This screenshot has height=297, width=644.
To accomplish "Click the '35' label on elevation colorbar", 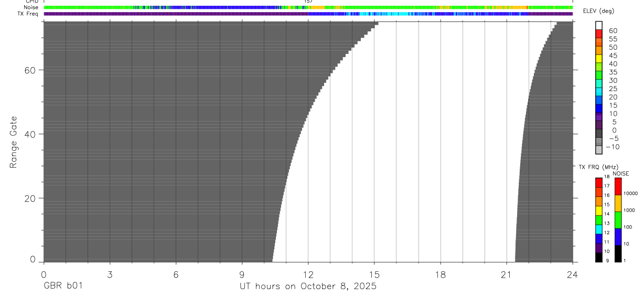I will point(613,72).
